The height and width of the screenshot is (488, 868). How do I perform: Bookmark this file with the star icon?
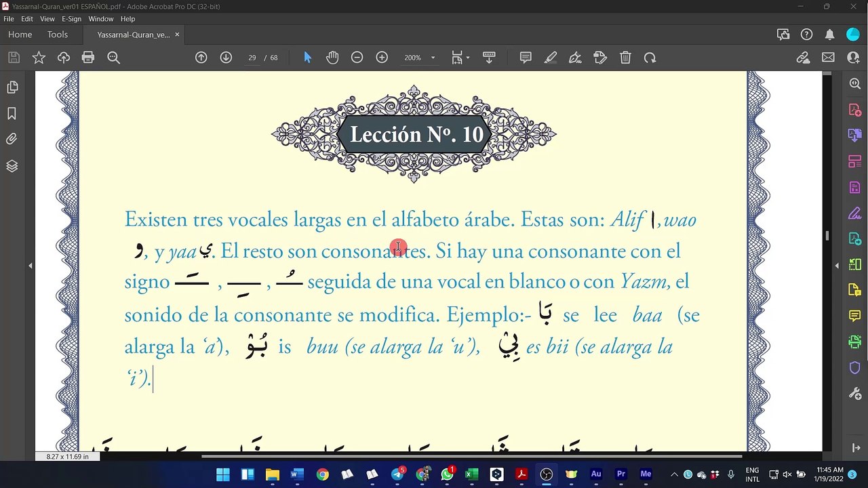pyautogui.click(x=39, y=58)
